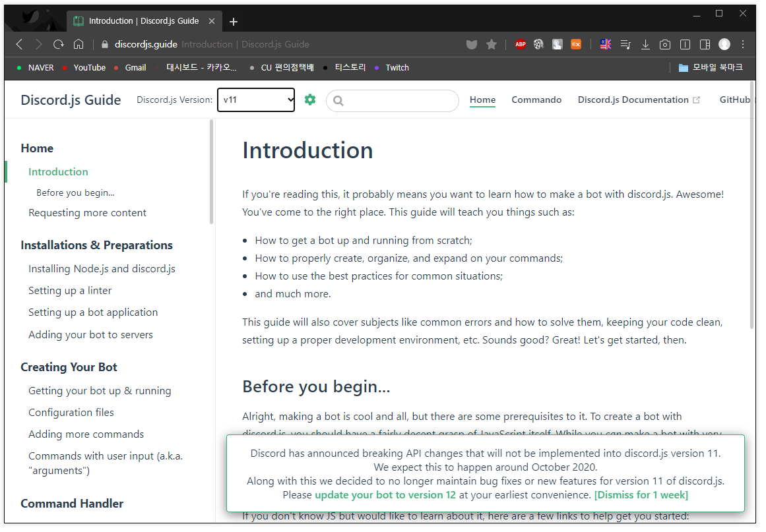Open the NAVER bookmark
The width and height of the screenshot is (766, 532).
(x=35, y=67)
